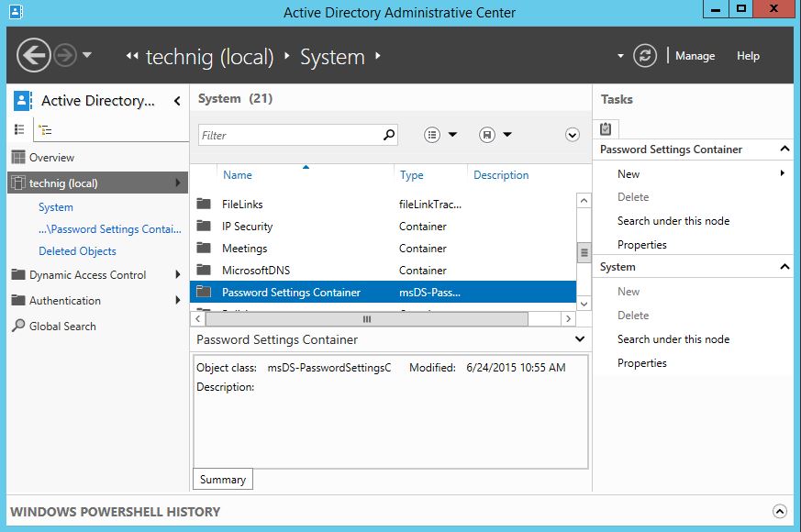
Task: Click the magnifier search icon in filter
Action: pyautogui.click(x=389, y=135)
